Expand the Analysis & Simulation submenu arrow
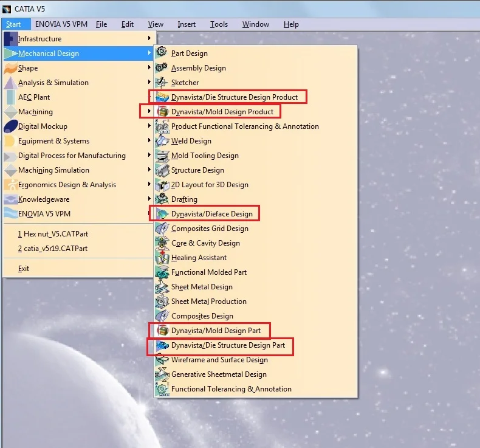This screenshot has height=448, width=480. [149, 82]
